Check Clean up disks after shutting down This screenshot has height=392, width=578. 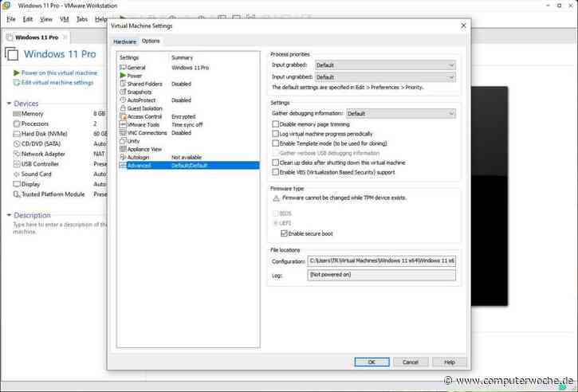[x=275, y=163]
